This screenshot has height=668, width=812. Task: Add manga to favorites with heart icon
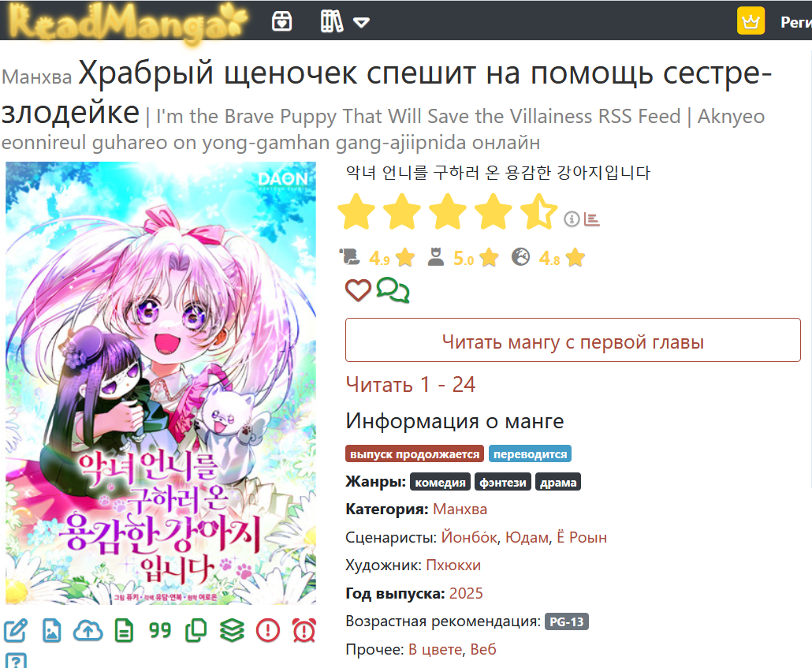click(x=358, y=289)
